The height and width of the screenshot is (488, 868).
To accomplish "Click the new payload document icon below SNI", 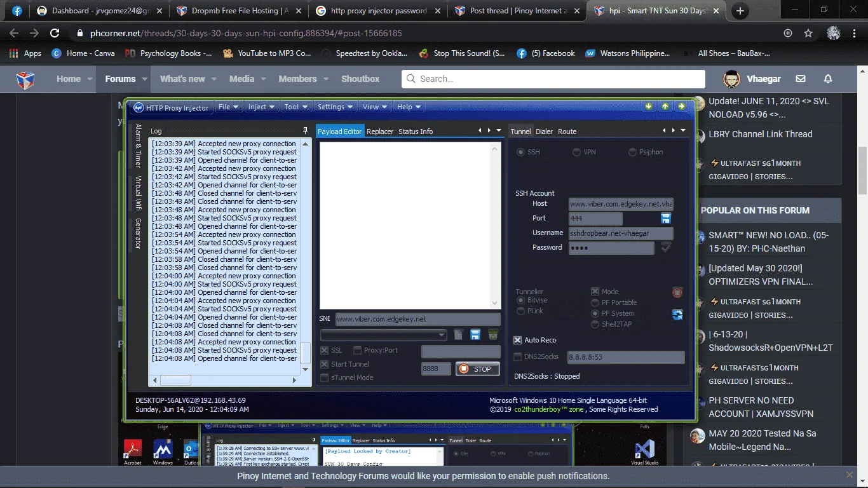I will [458, 335].
